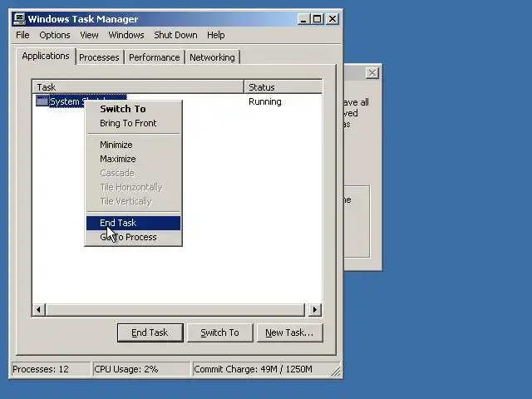532x399 pixels.
Task: Switch to the Processes tab
Action: coord(99,57)
